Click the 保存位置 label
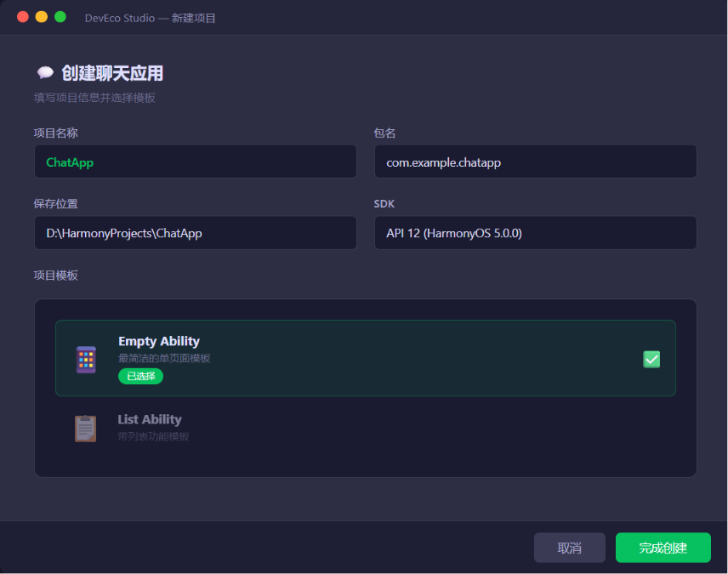 pyautogui.click(x=56, y=204)
